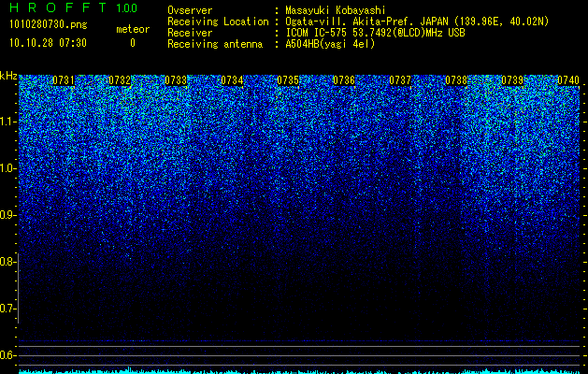Viewport: 588px width, 374px height.
Task: Click the 0.9 frequency axis label
Action: pos(7,215)
